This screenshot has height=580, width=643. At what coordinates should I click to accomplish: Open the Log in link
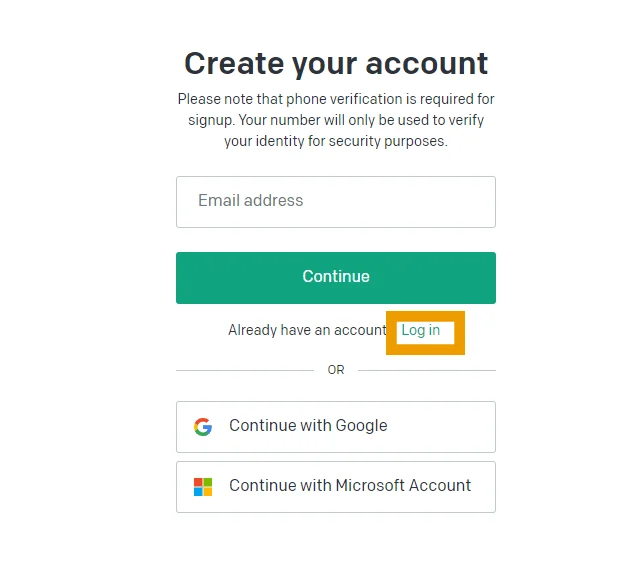tap(421, 331)
